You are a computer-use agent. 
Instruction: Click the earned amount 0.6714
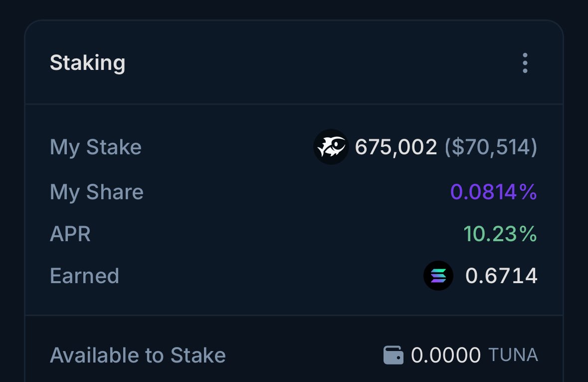tap(501, 276)
